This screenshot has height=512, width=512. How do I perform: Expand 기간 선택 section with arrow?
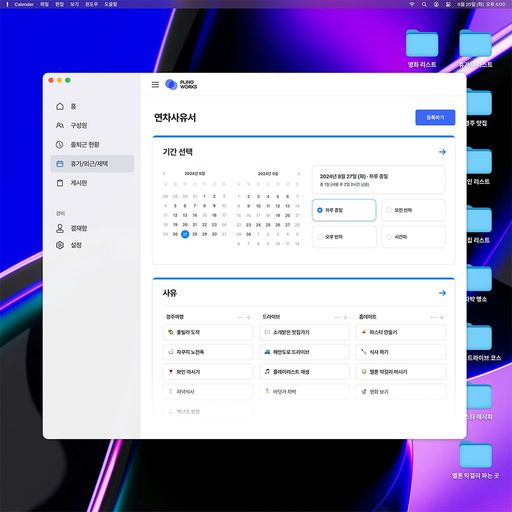click(442, 152)
